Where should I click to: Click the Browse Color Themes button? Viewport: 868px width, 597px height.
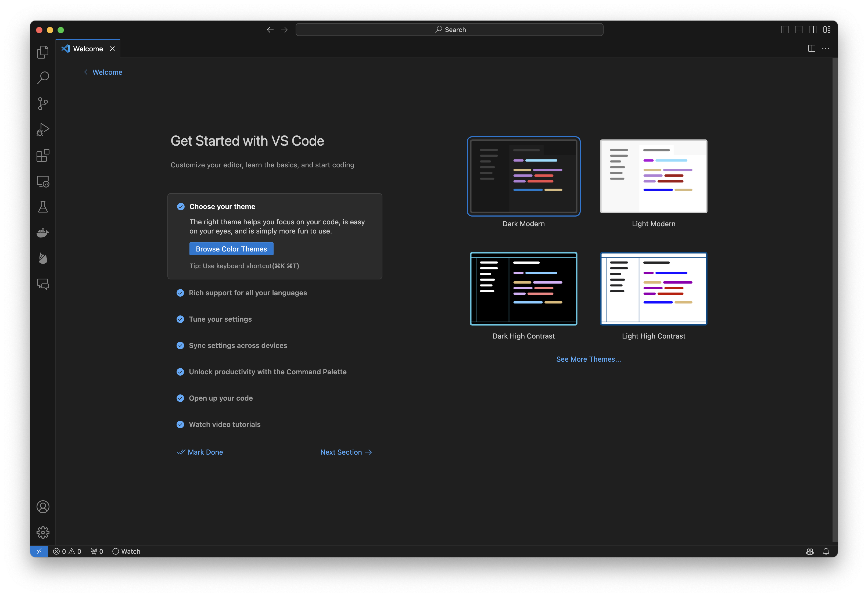pyautogui.click(x=231, y=249)
